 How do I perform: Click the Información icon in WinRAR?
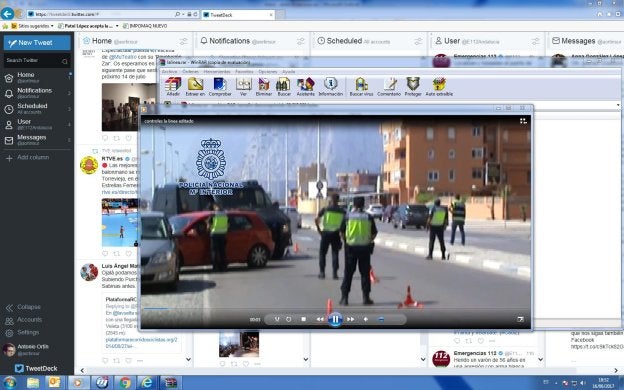pos(330,87)
